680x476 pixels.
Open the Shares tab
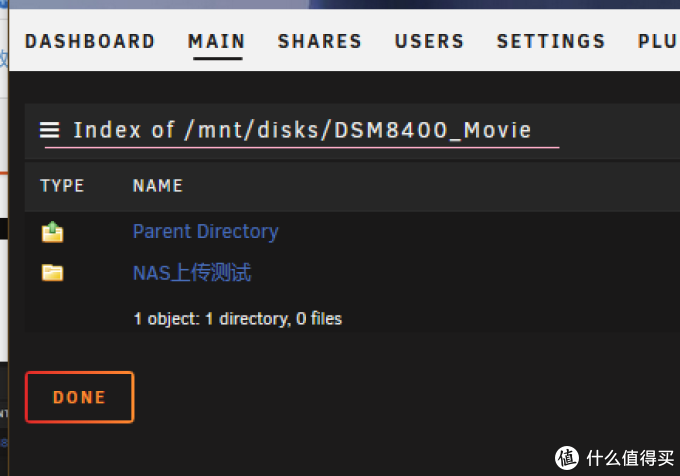pyautogui.click(x=320, y=42)
